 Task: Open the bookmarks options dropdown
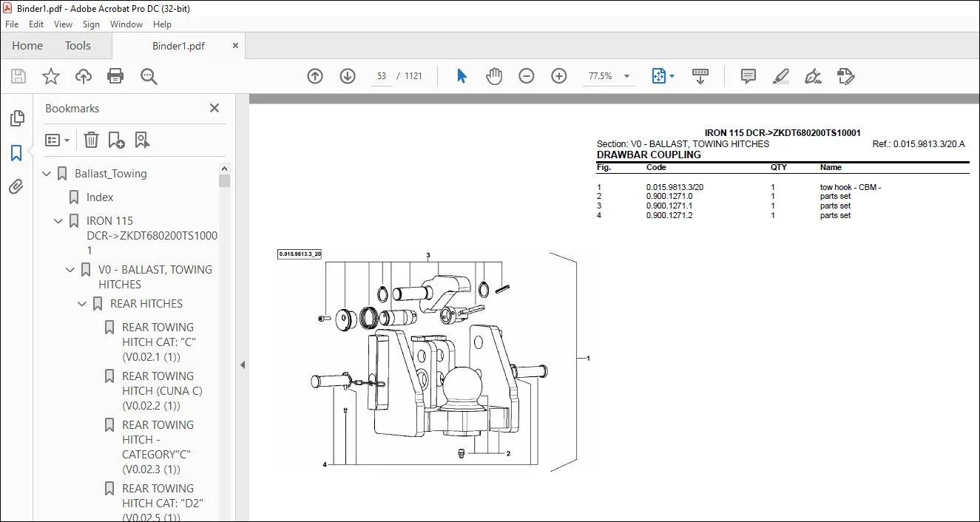pyautogui.click(x=57, y=140)
